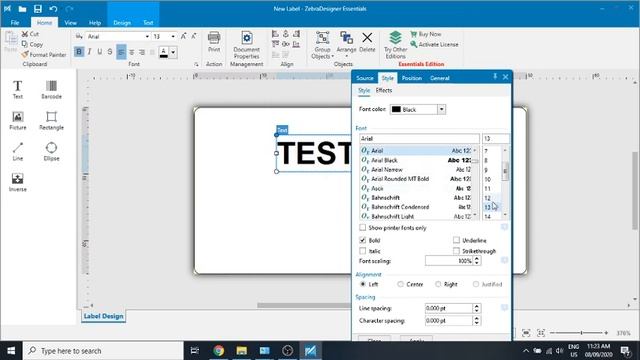Select the Picture object tool
This screenshot has width=640, height=360.
tap(18, 120)
